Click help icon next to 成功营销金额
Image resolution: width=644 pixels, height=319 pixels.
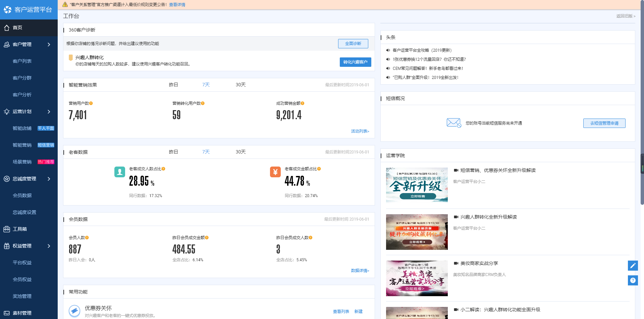pos(303,103)
